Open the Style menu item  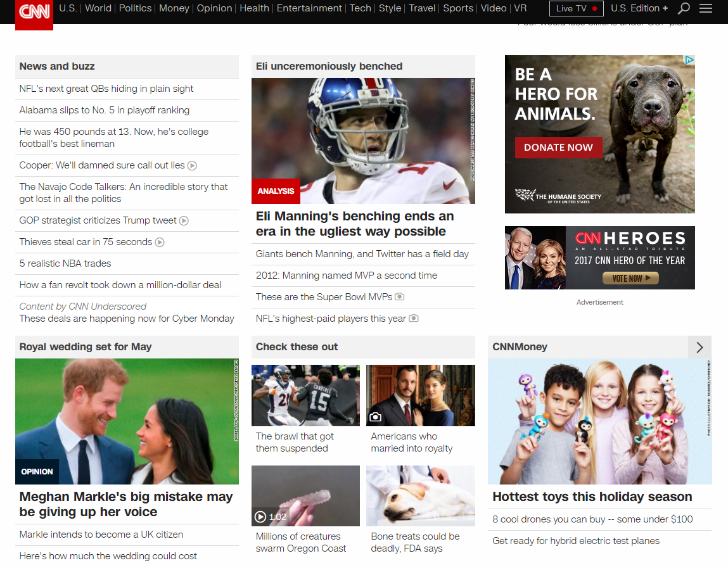pyautogui.click(x=390, y=8)
